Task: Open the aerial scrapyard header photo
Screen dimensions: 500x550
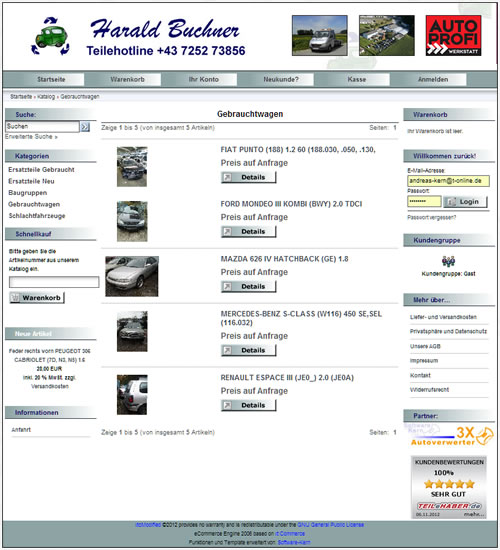Action: pyautogui.click(x=387, y=35)
